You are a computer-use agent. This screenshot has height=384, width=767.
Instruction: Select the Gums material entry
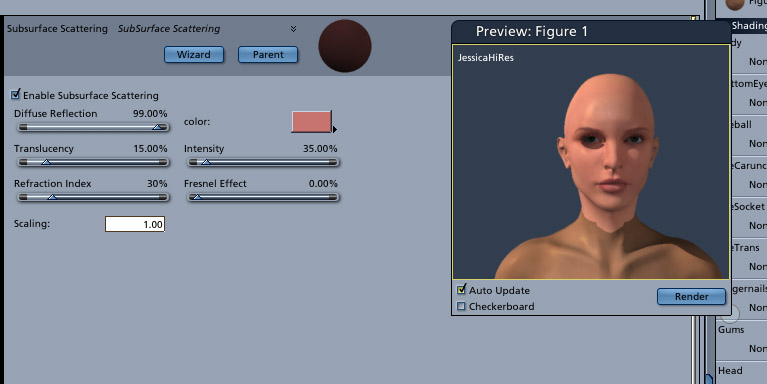tap(731, 330)
